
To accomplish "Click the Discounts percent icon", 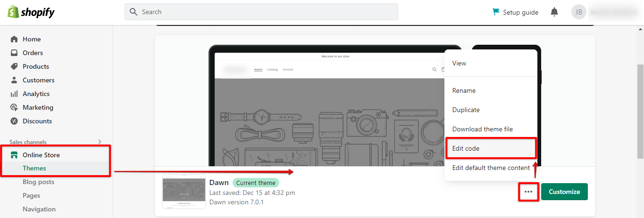I will click(x=14, y=121).
